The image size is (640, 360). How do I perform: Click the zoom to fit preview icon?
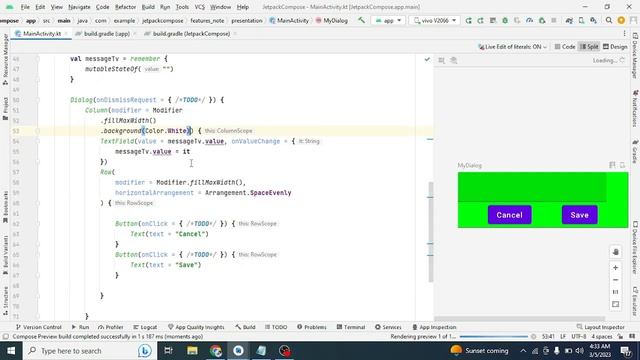pos(616,304)
